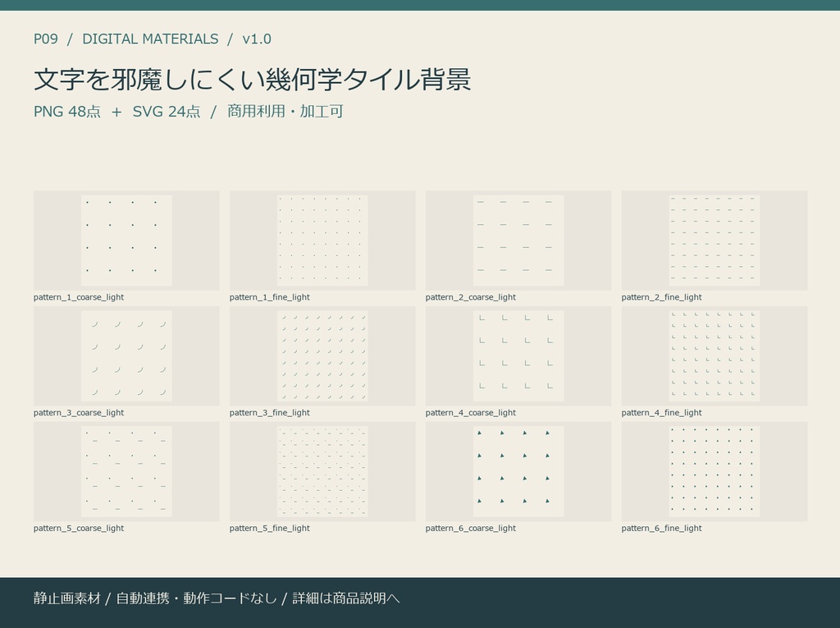Open the pattern_1_coarse_light thumbnail

[126, 241]
